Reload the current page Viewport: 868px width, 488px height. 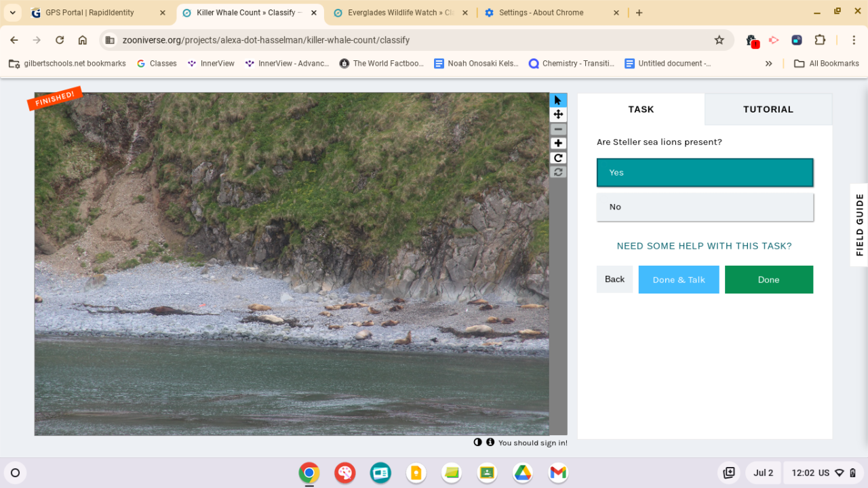(x=60, y=40)
